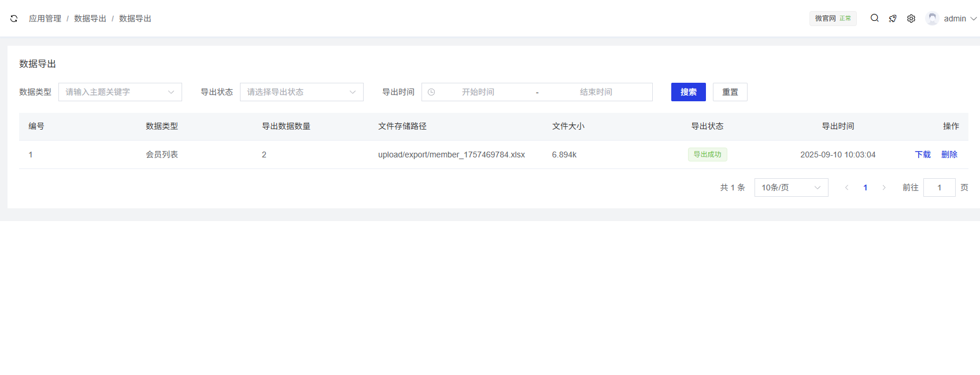Navigate to 应用管理 breadcrumb

tap(45, 19)
